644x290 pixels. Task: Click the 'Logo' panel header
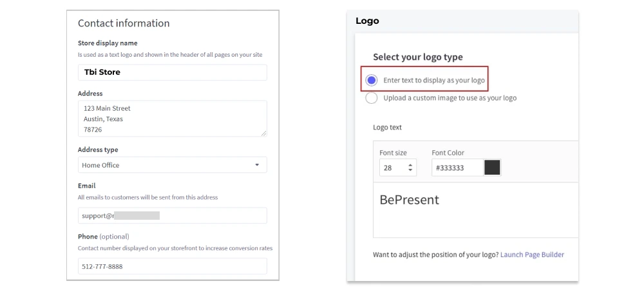[x=367, y=21]
